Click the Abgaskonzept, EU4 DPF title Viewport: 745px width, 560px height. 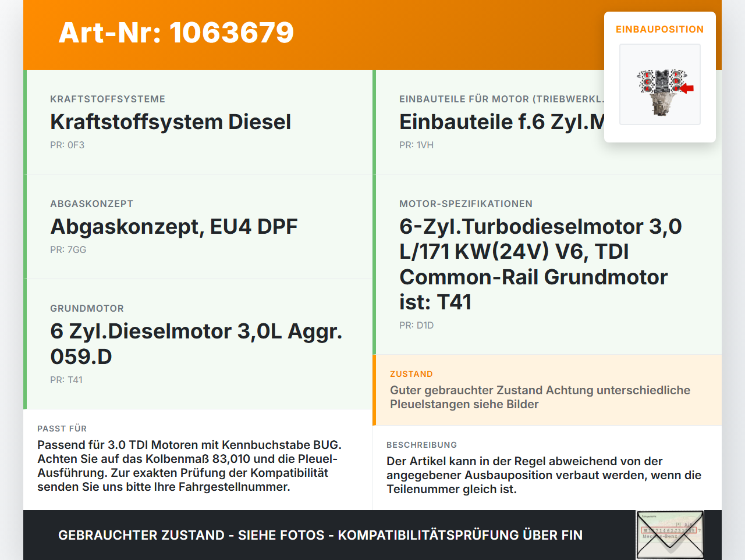pyautogui.click(x=174, y=227)
